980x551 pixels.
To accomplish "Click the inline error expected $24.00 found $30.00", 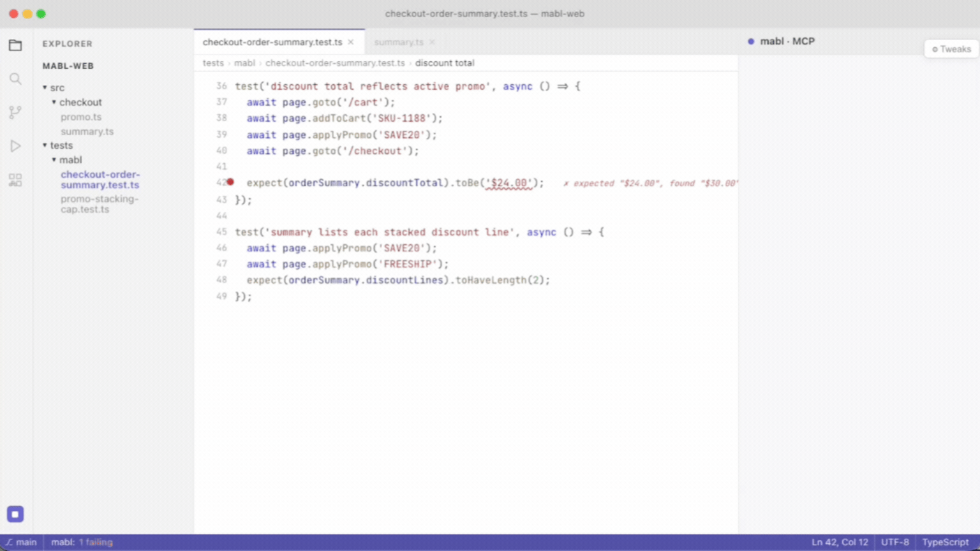I will point(651,183).
